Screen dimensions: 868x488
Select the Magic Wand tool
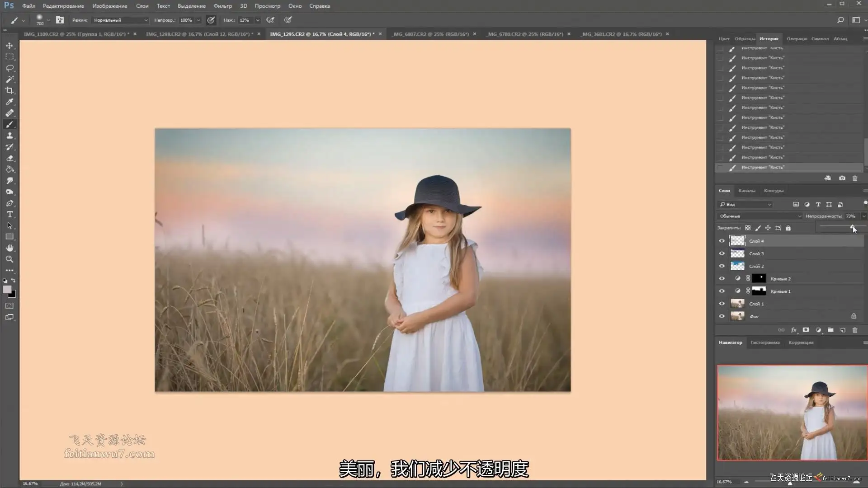pos(9,80)
